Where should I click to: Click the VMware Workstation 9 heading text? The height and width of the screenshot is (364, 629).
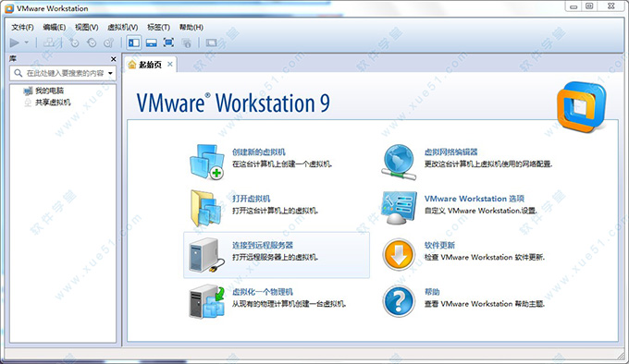click(x=233, y=103)
